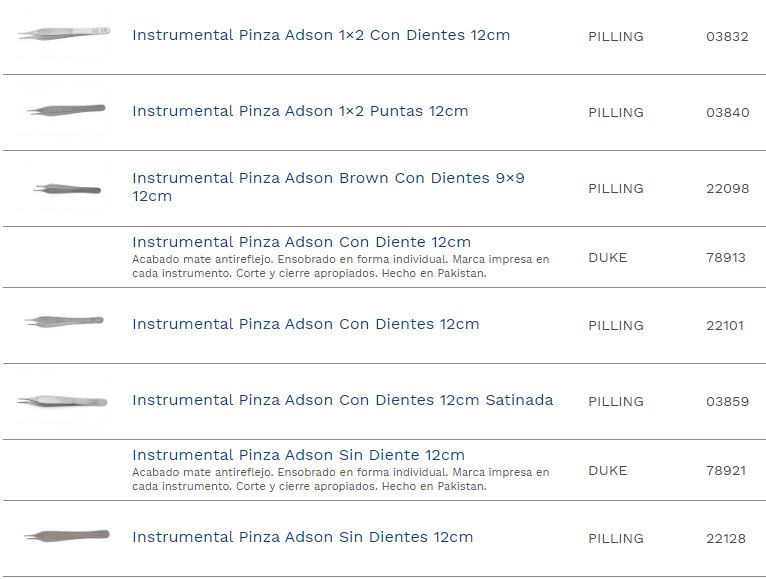
Task: Open Pinza Adson Sin Dientes 12cm link
Action: coord(302,537)
